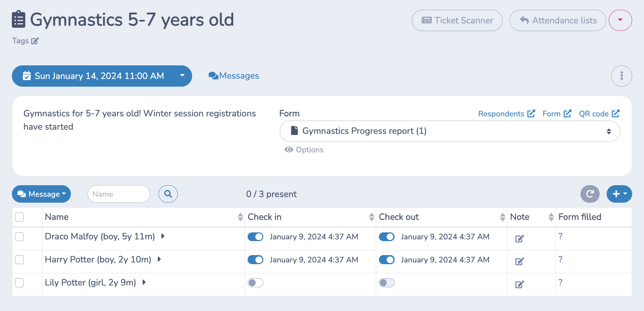Open the Form external link

(557, 114)
